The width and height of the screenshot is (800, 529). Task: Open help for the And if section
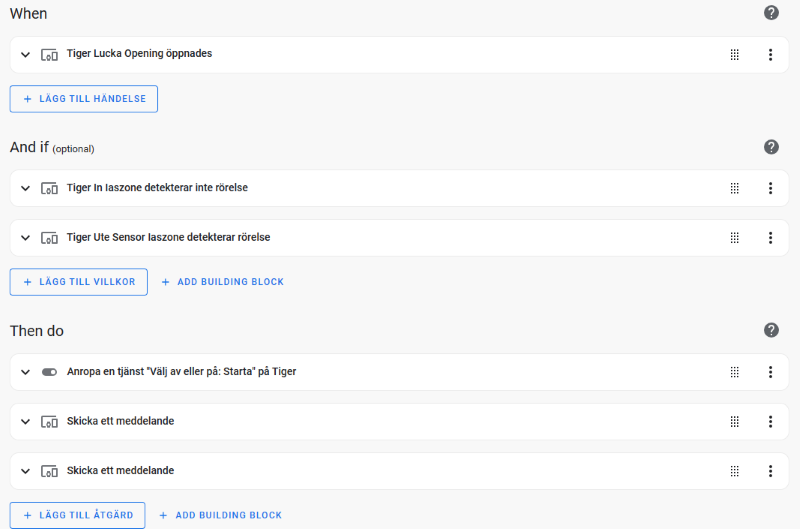pos(771,147)
